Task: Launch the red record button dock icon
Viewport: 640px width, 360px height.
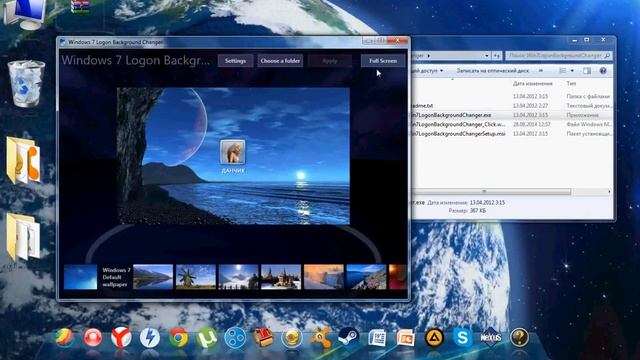Action: [x=93, y=338]
